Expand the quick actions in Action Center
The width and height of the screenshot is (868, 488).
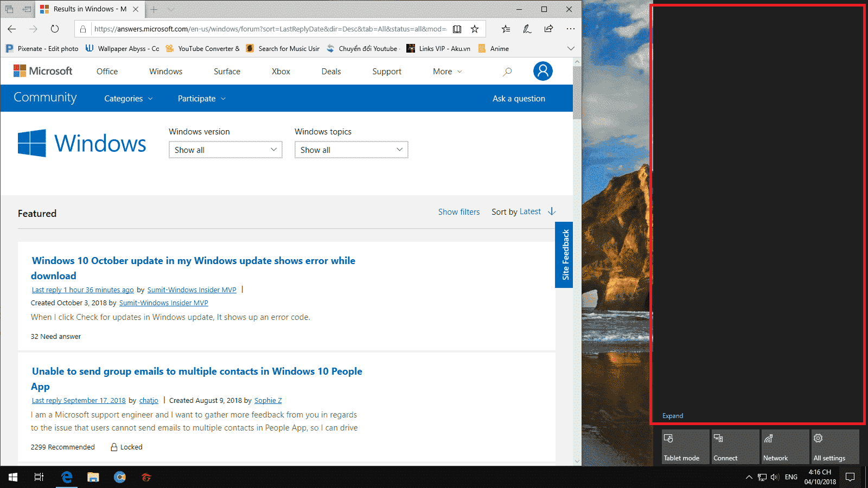pos(673,416)
